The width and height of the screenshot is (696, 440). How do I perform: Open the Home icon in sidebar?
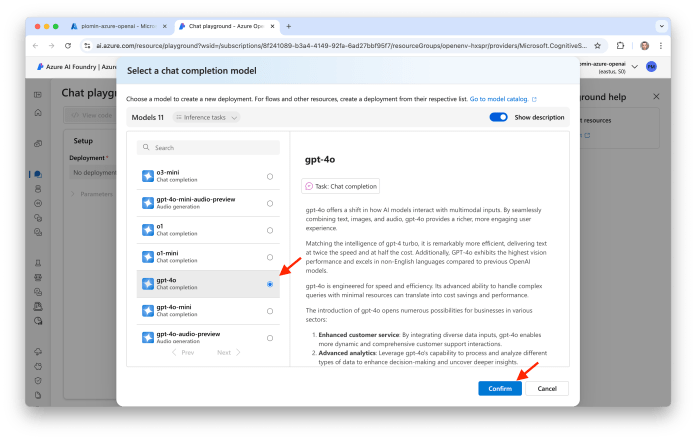click(38, 113)
